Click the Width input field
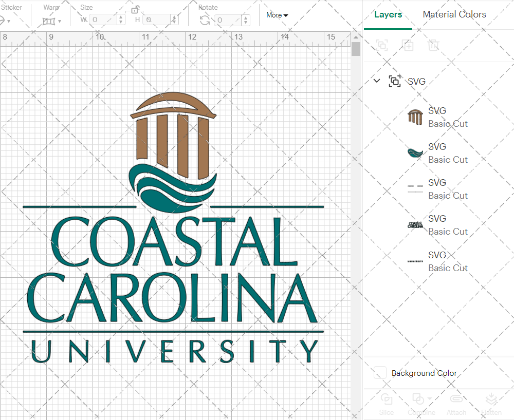This screenshot has height=420, width=514. 102,20
